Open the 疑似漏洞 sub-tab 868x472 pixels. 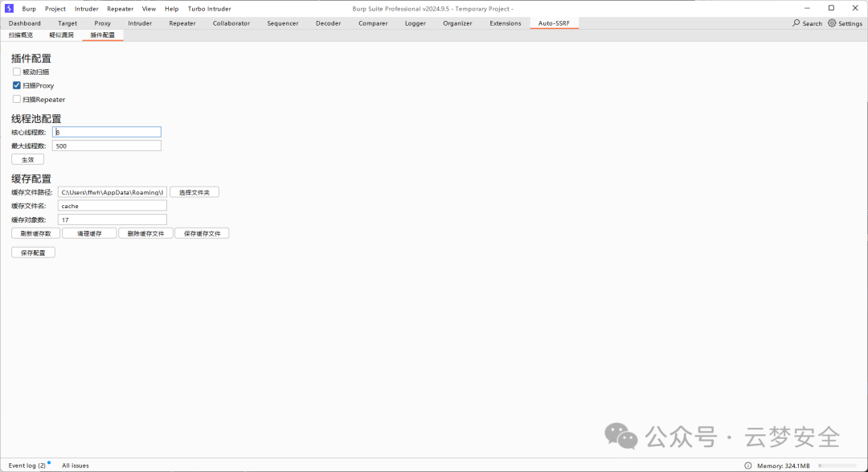pyautogui.click(x=61, y=35)
